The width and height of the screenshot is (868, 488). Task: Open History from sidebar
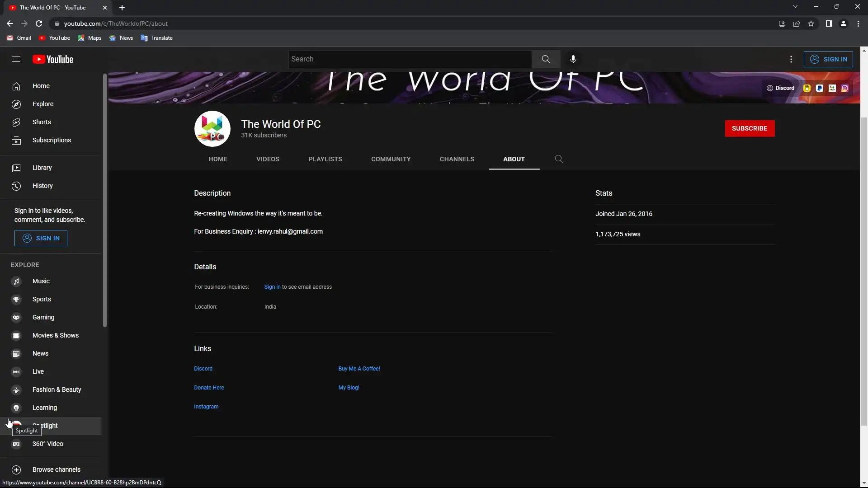tap(42, 186)
